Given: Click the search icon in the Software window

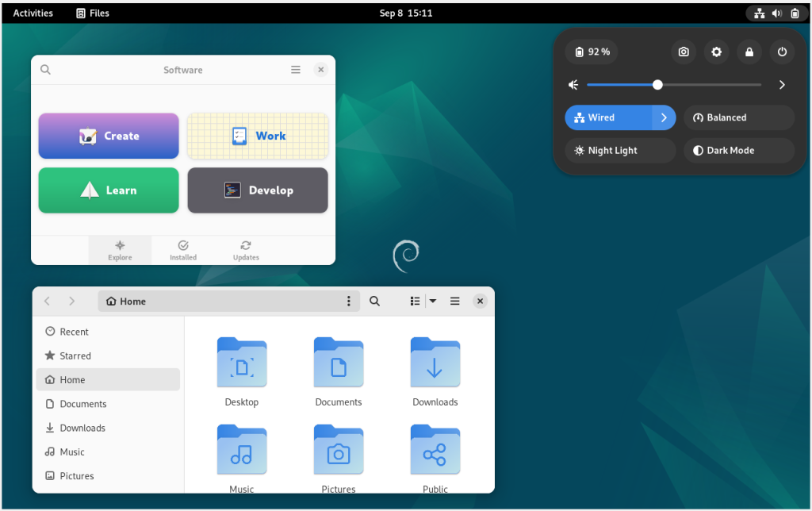Looking at the screenshot, I should coord(45,69).
